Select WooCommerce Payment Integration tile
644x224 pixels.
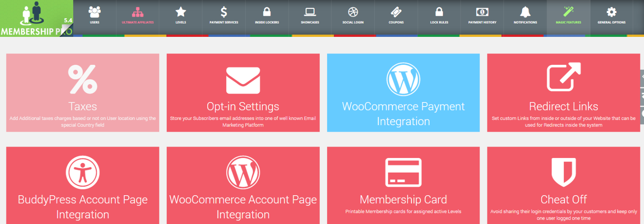coord(403,93)
